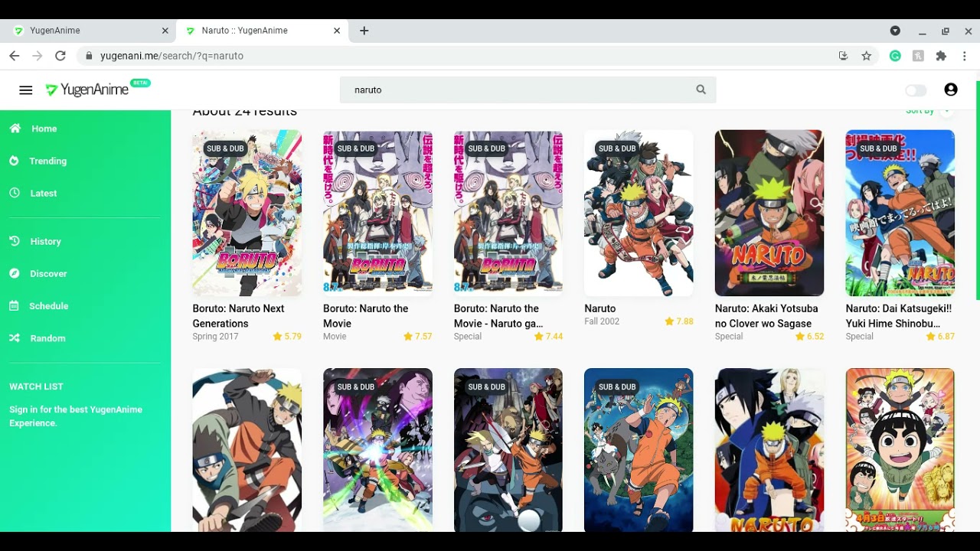Open Boruto: Naruto the Movie poster
980x551 pixels.
coord(377,213)
